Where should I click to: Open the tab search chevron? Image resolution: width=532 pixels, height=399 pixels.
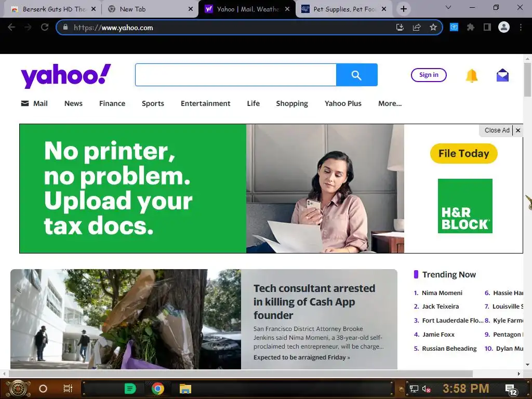point(448,7)
